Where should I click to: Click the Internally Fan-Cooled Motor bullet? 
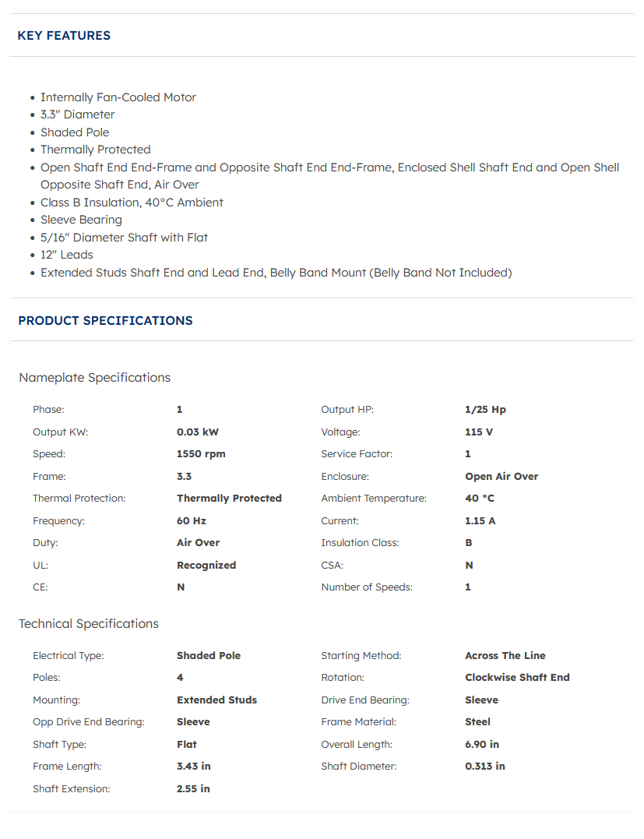click(x=118, y=97)
